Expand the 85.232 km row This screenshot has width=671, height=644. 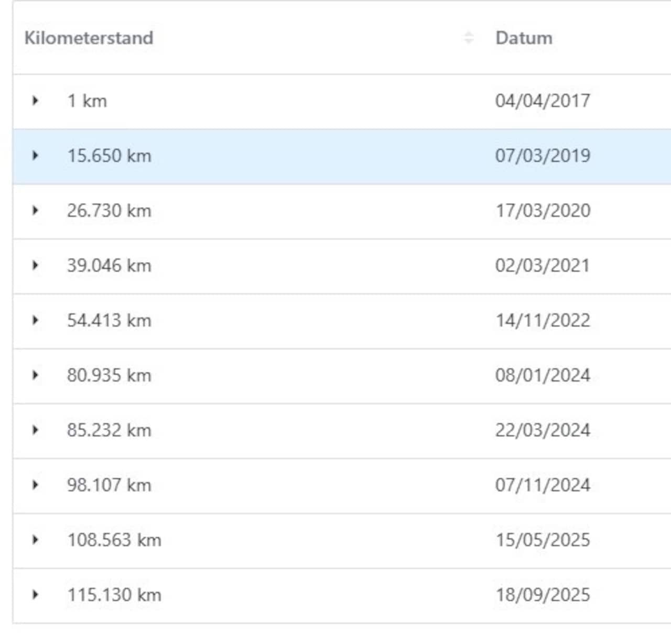35,430
